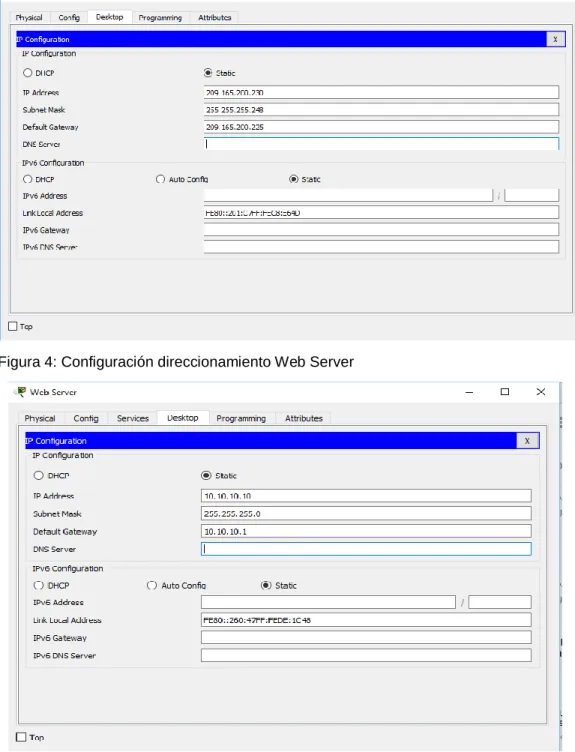The image size is (575, 752).
Task: Close the Web Server window
Action: tap(541, 392)
